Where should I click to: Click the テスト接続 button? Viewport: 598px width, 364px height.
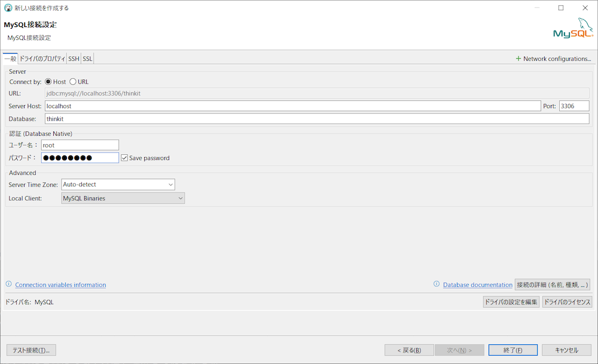click(31, 350)
